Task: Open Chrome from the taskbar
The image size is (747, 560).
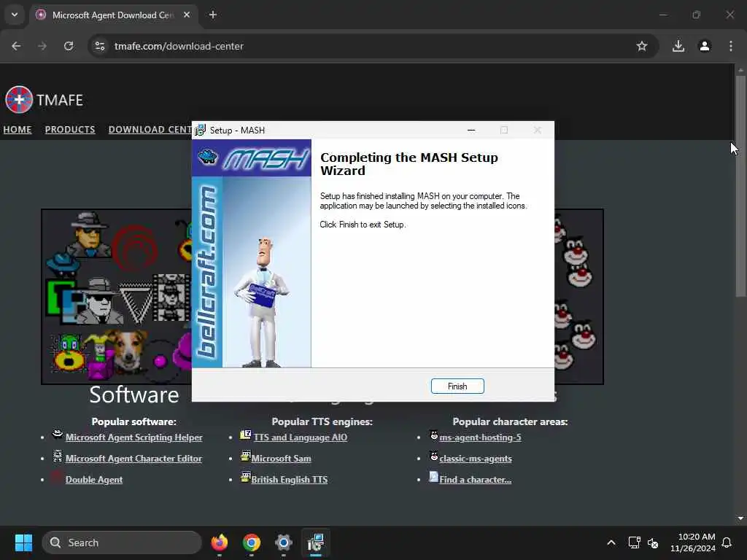Action: (x=252, y=542)
